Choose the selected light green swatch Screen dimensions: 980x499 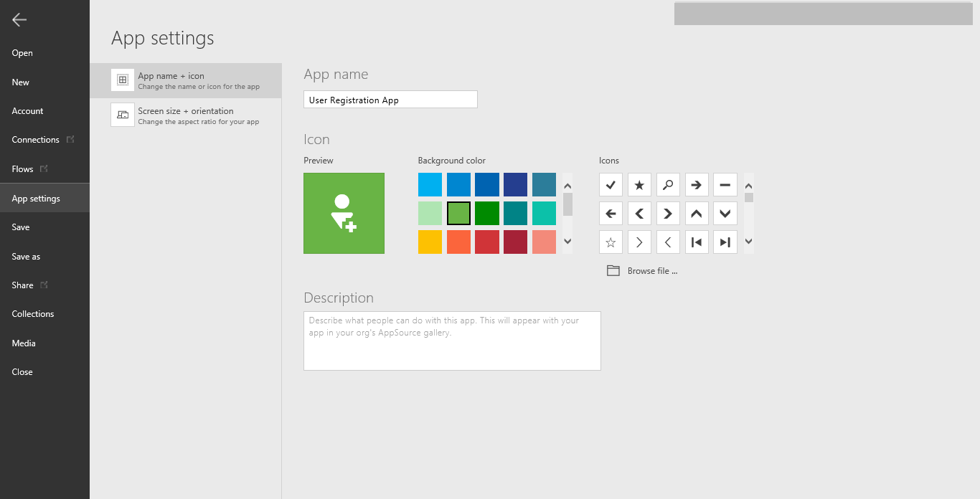pyautogui.click(x=458, y=213)
